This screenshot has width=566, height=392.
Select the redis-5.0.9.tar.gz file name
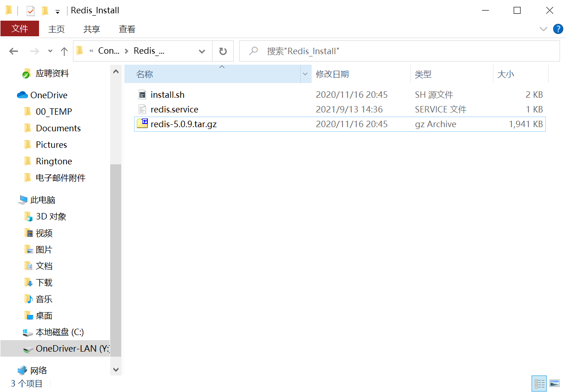click(184, 124)
